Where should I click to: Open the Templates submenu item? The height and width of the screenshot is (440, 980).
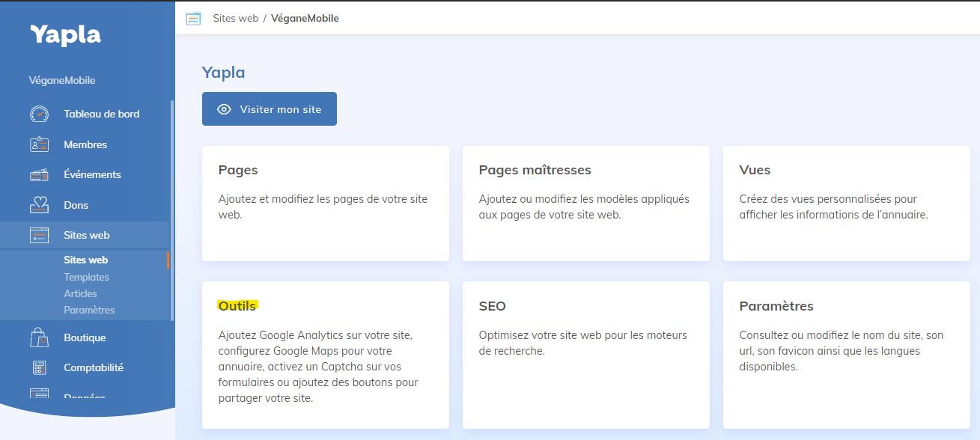(x=86, y=277)
